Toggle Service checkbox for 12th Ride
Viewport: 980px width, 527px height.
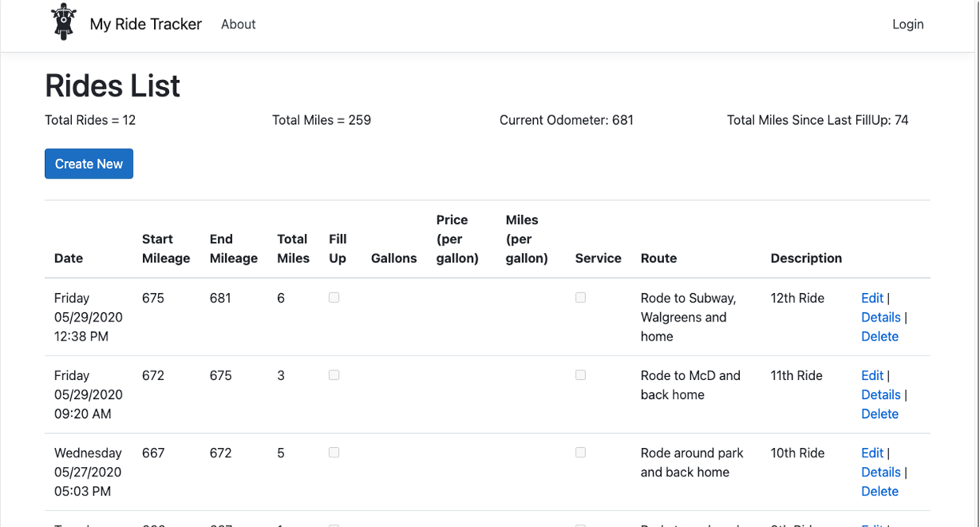point(580,298)
